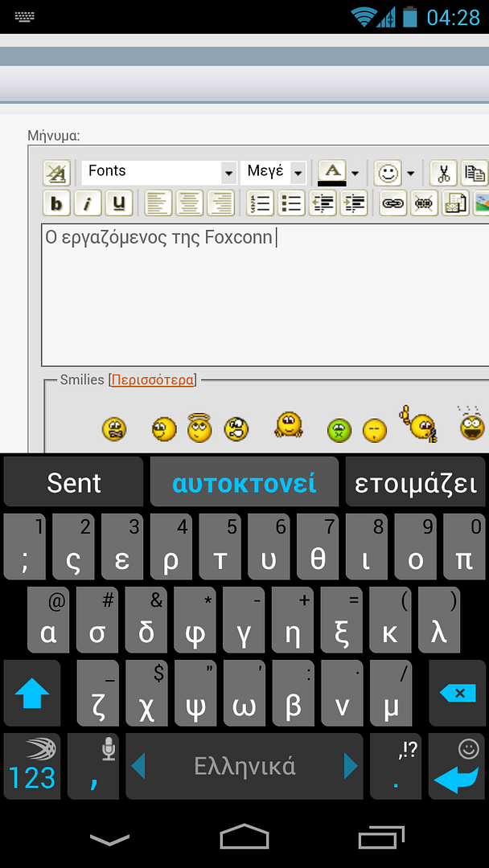Viewport: 489px width, 868px height.
Task: Insert the angel halo smiley
Action: (x=199, y=427)
